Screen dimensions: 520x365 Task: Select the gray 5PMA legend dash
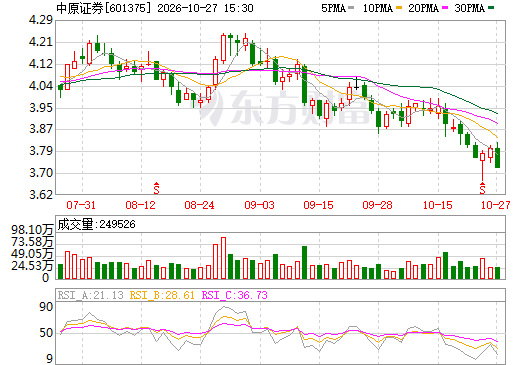[351, 7]
